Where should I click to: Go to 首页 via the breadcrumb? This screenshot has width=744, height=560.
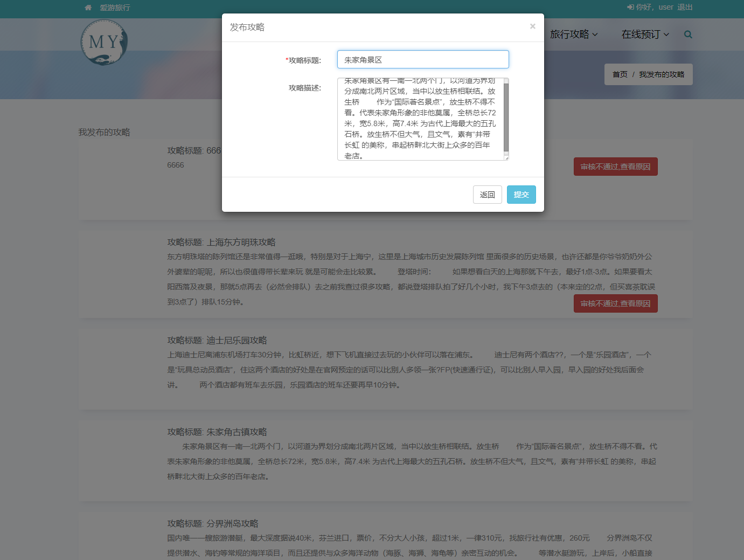620,74
